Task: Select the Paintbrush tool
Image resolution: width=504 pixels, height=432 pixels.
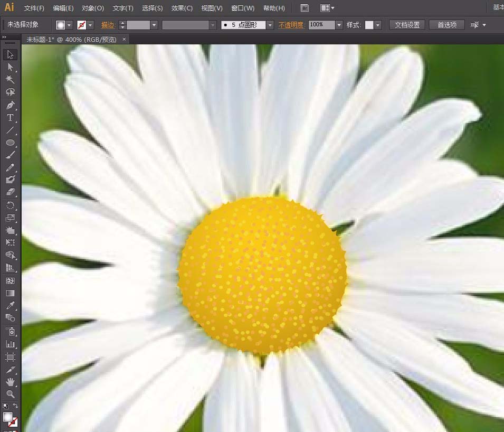Action: [x=10, y=155]
